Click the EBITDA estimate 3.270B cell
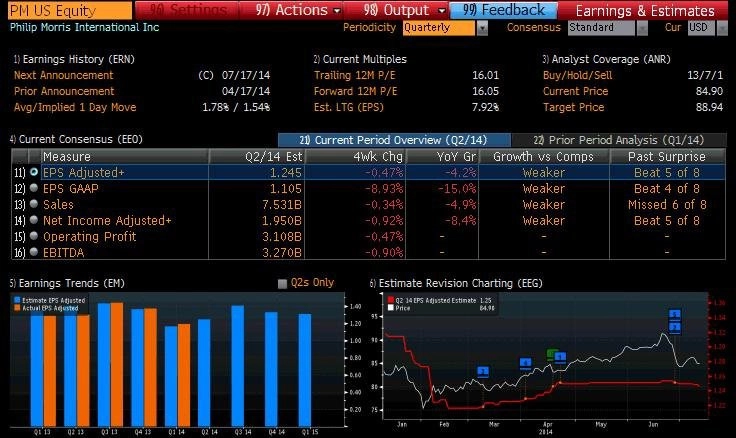Screen dimensions: 736x438 282,253
